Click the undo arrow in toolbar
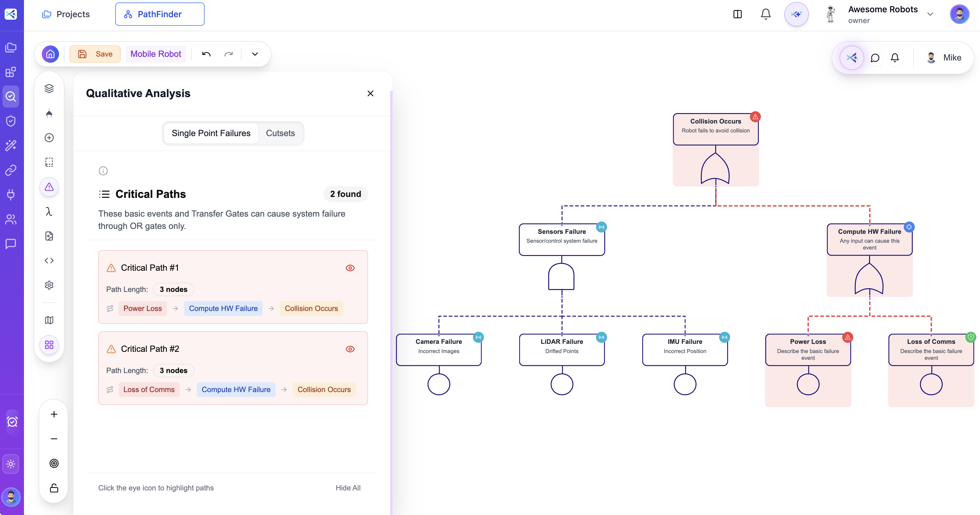 point(206,54)
